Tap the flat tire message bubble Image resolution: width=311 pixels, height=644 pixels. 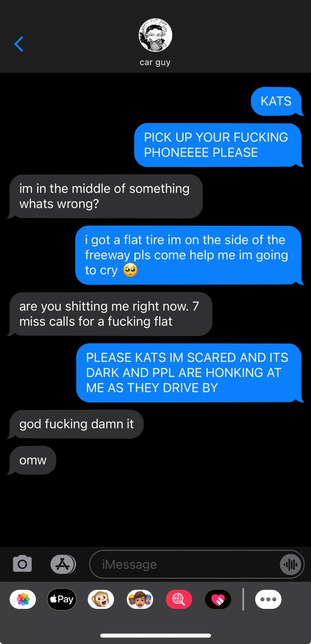click(x=189, y=255)
